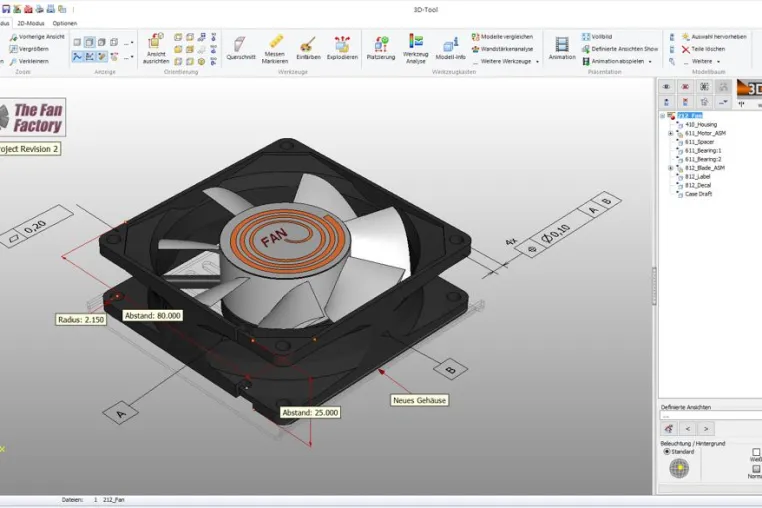This screenshot has height=508, width=762.
Task: Start Wandstärkenanalyse wall thickness analysis
Action: 502,49
